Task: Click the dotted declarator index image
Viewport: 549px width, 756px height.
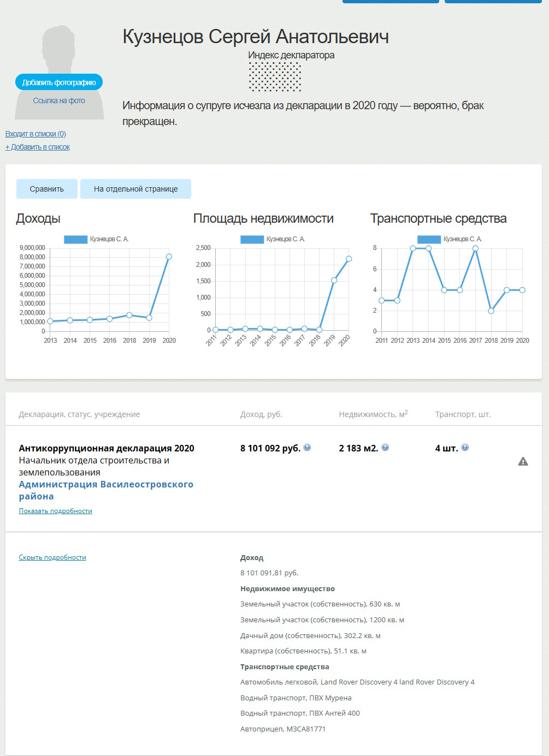Action: tap(275, 76)
